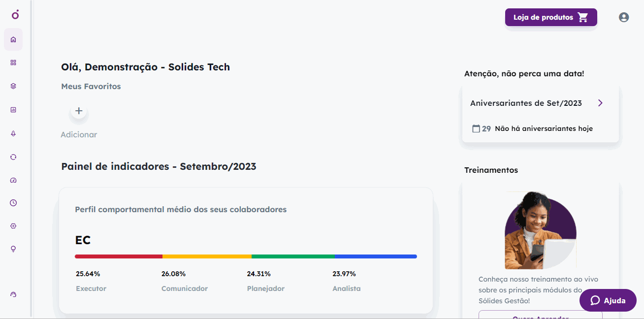This screenshot has height=319, width=644.
Task: Click the rocket icon in sidebar
Action: coord(13,133)
